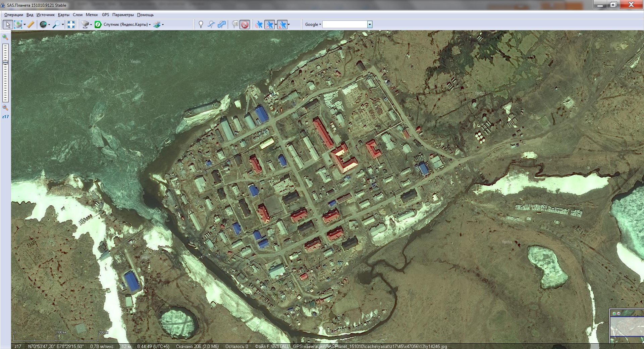Screen dimensions: 644x349
Task: Expand the overlay layers dropdown arrow
Action: pyautogui.click(x=163, y=24)
